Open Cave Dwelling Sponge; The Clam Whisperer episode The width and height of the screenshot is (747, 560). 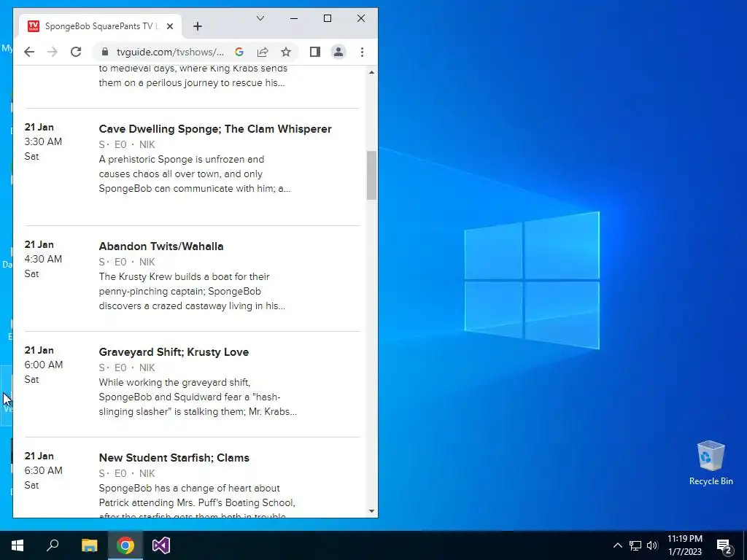(215, 129)
